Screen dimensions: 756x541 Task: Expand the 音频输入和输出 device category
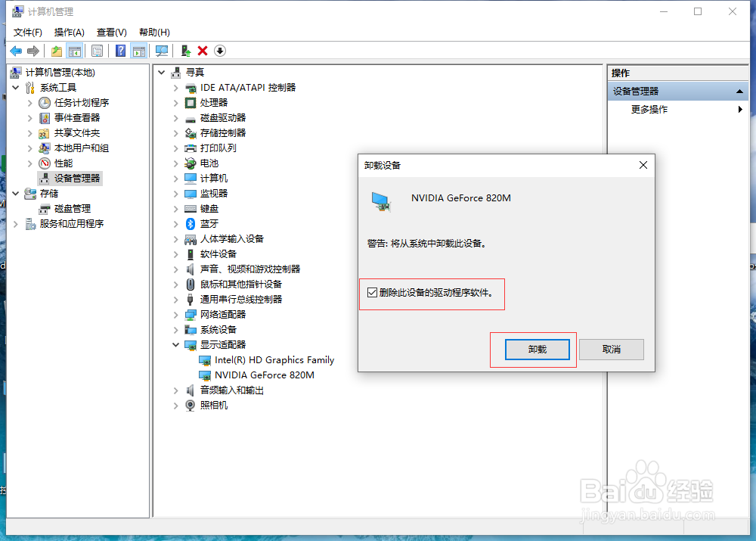[x=175, y=390]
